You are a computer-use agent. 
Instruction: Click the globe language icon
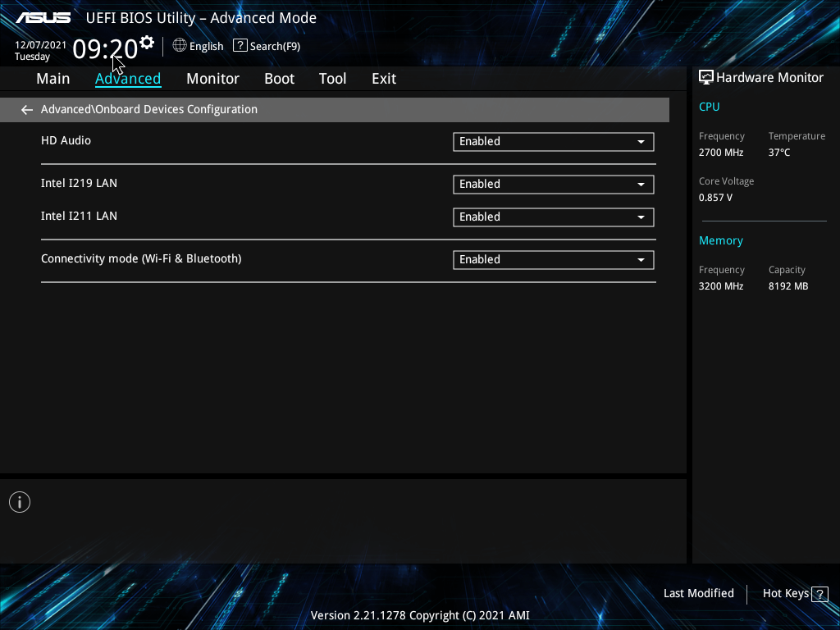point(180,46)
